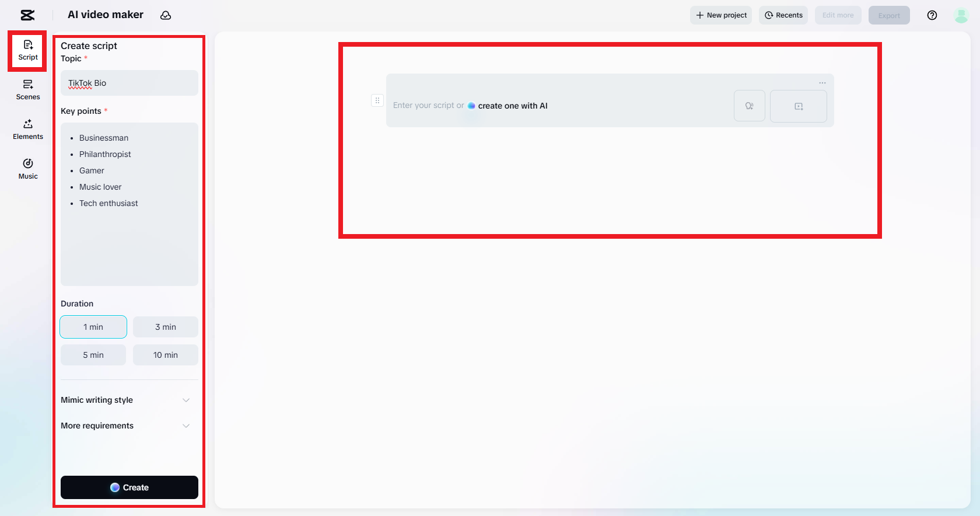980x516 pixels.
Task: Open the Elements sidebar panel
Action: click(x=28, y=130)
